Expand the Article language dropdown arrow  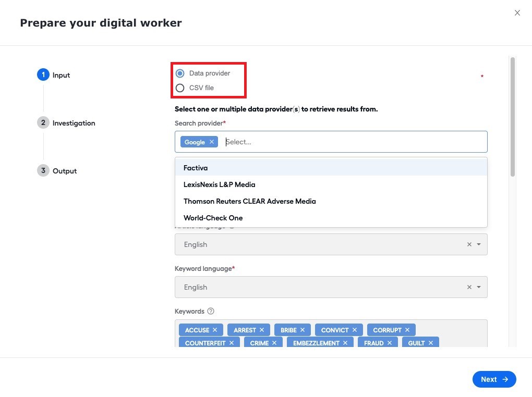(x=479, y=244)
